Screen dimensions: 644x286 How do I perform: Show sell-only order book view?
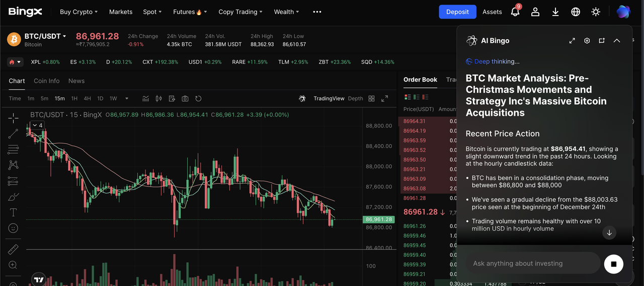425,97
